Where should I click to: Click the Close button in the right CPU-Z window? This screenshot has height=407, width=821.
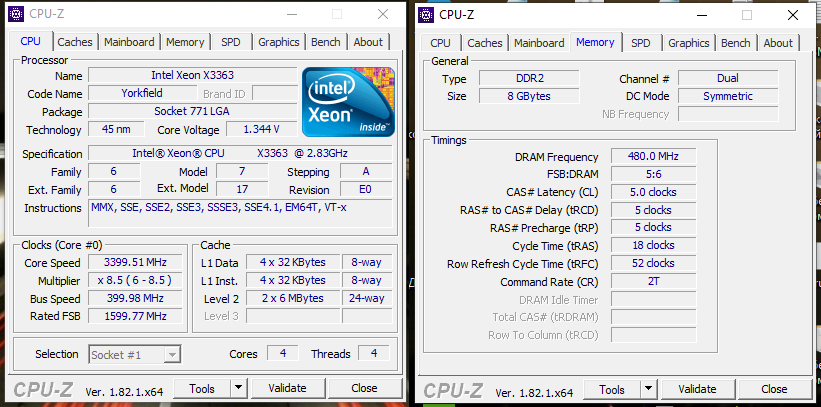pos(774,389)
